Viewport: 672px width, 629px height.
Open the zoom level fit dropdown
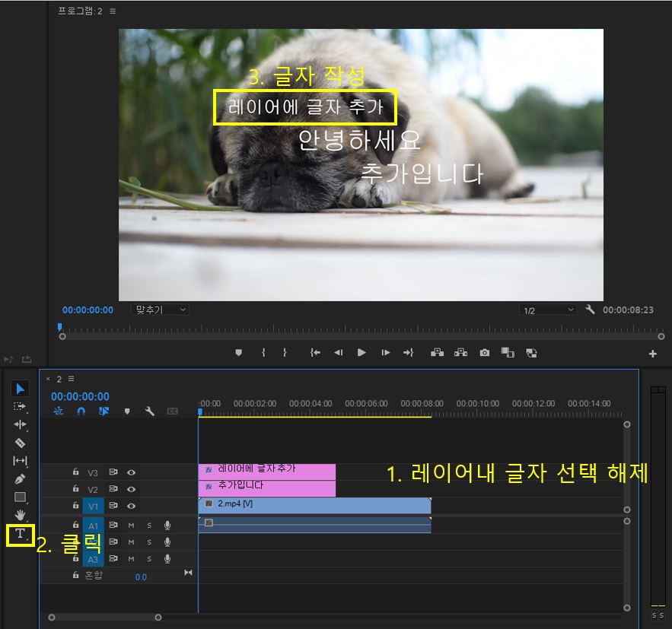(x=160, y=310)
